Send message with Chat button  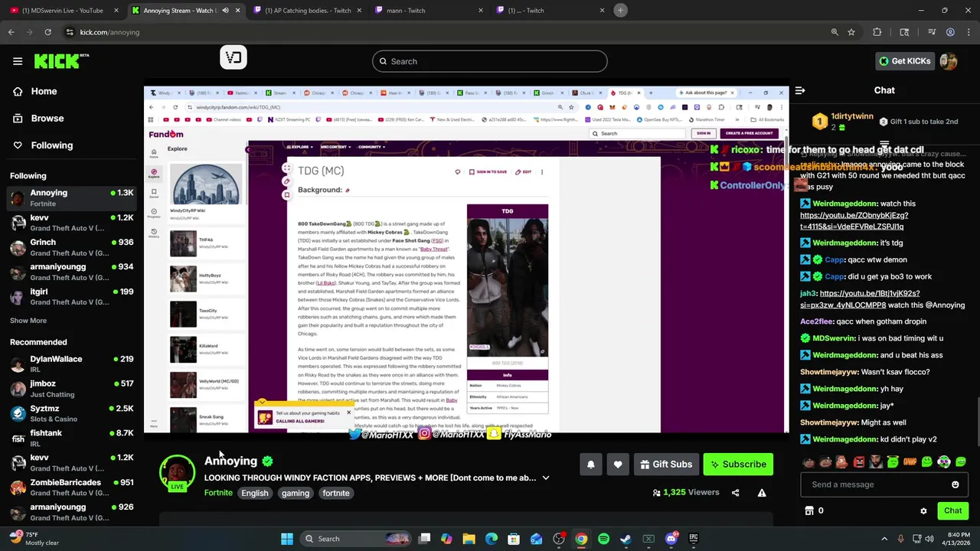(x=952, y=510)
